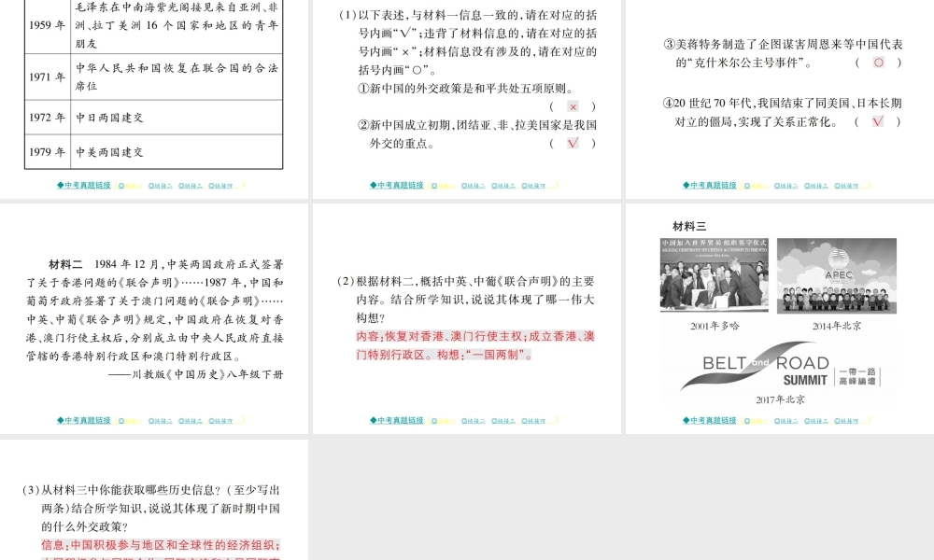
Task: Select the 材料二 联合声明 slide thumbnail
Action: point(154,318)
